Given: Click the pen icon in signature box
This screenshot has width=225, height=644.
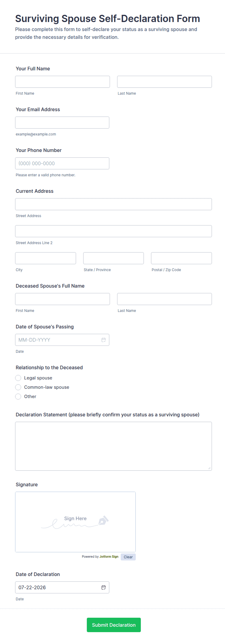Looking at the screenshot, I should point(103,520).
